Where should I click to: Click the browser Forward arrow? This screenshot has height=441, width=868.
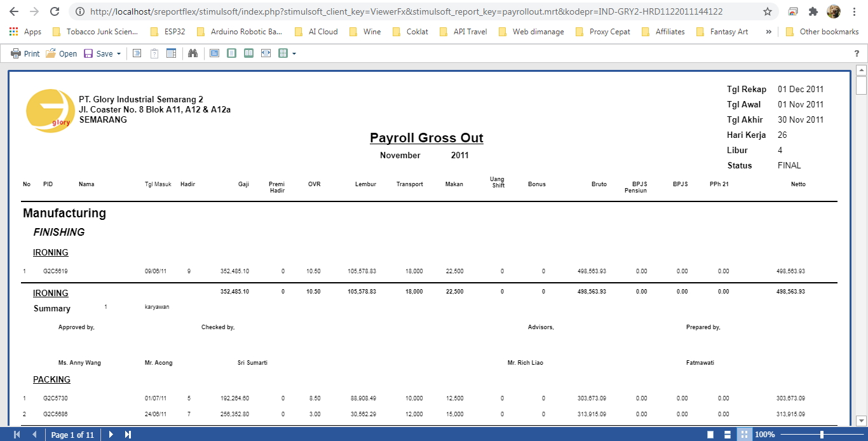coord(34,11)
